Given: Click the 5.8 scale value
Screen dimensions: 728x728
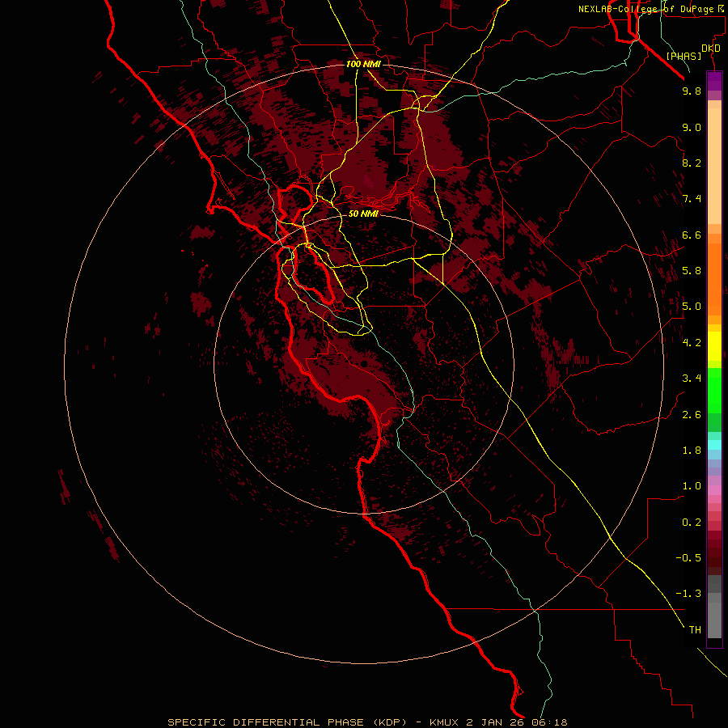Looking at the screenshot, I should coord(692,271).
